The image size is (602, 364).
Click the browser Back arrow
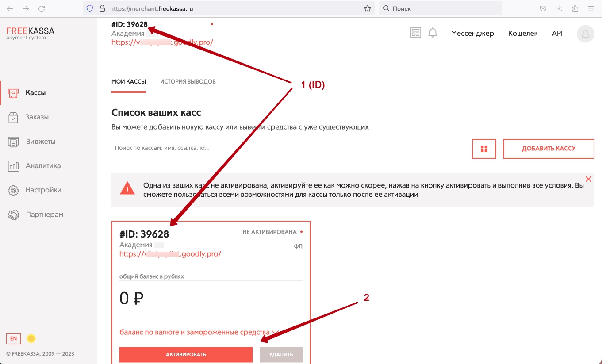pyautogui.click(x=10, y=8)
